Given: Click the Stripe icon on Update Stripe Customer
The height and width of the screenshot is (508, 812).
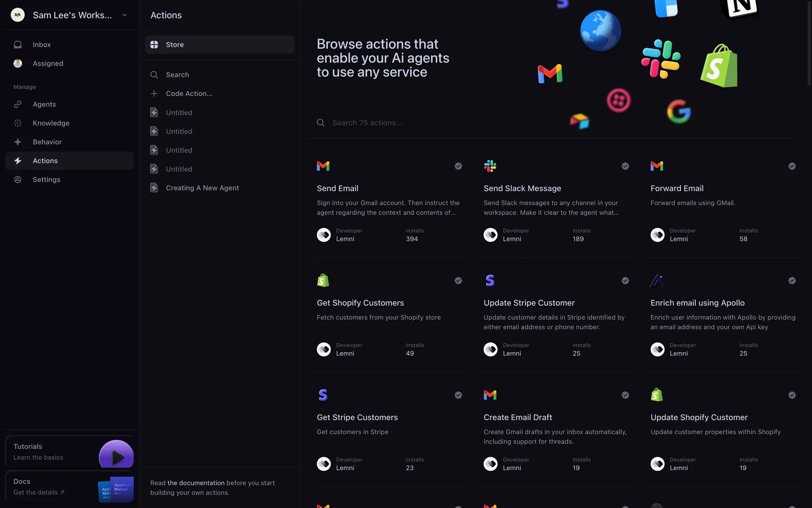Looking at the screenshot, I should pos(490,280).
